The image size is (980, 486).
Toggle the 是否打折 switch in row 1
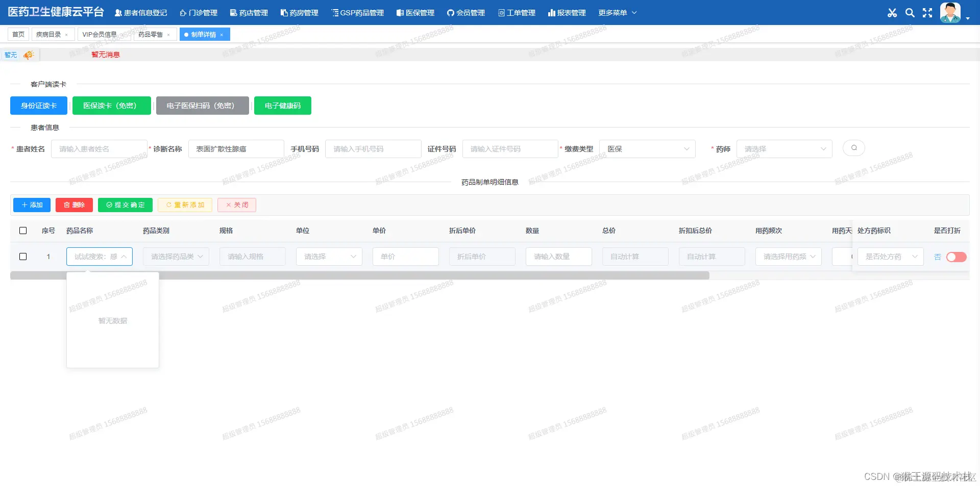(956, 257)
